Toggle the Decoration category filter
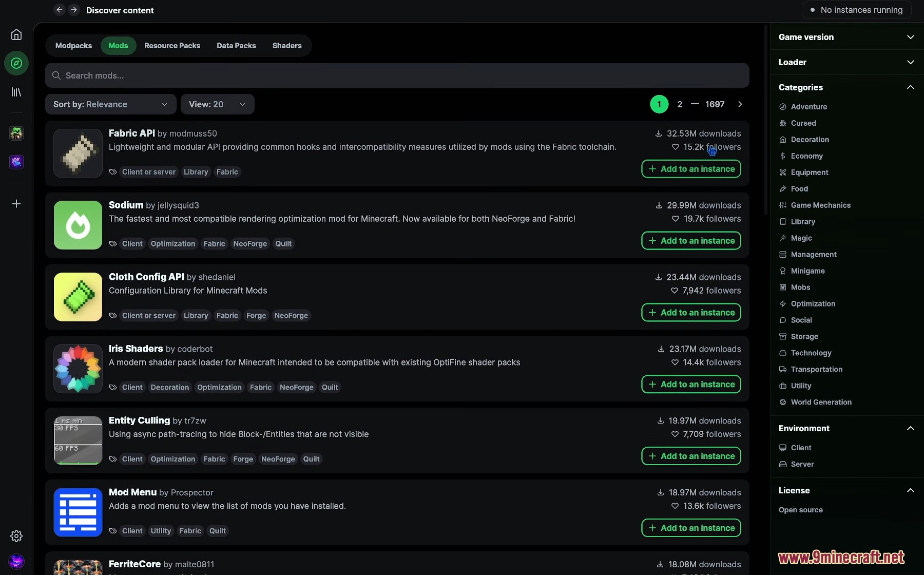The height and width of the screenshot is (575, 924). pyautogui.click(x=804, y=140)
